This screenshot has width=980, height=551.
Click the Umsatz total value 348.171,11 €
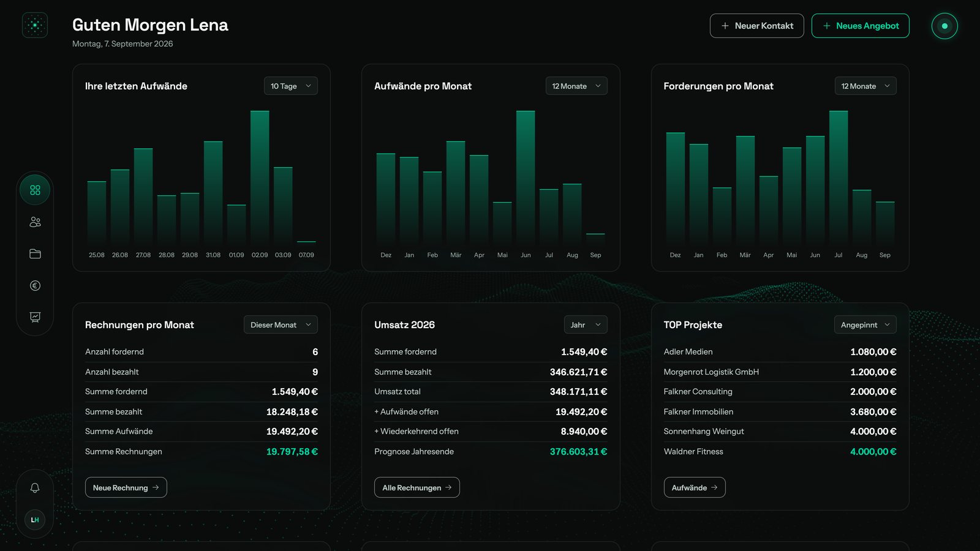578,392
